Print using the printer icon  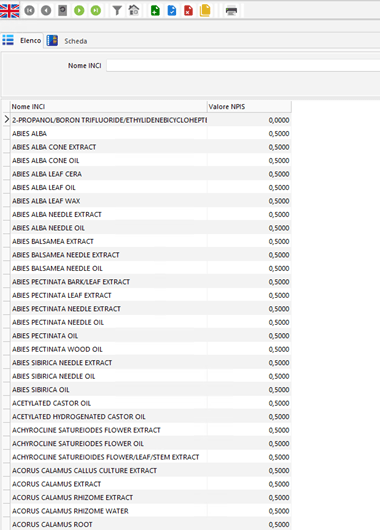pos(231,11)
